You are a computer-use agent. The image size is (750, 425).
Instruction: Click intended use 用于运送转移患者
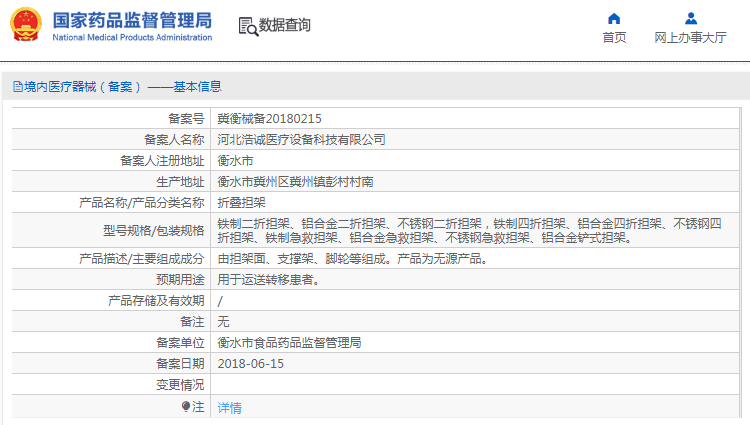click(269, 279)
